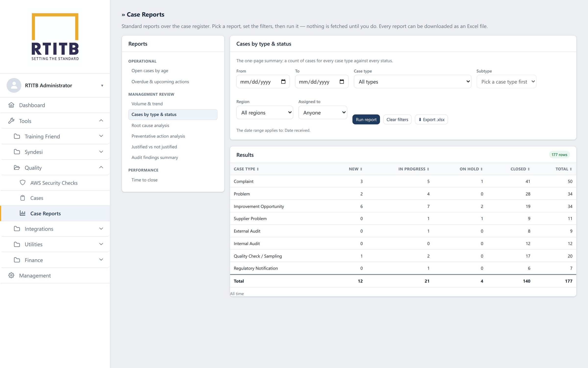Screen dimensions: 588x368
Task: Collapse the Quality section chevron
Action: click(101, 167)
